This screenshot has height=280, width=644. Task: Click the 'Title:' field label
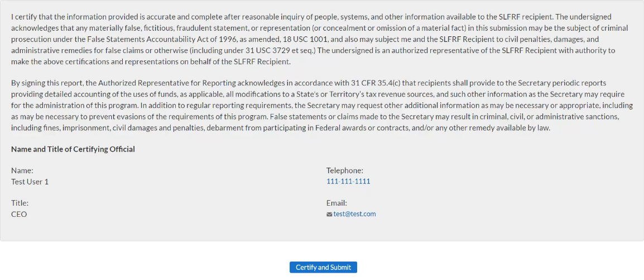pos(20,203)
